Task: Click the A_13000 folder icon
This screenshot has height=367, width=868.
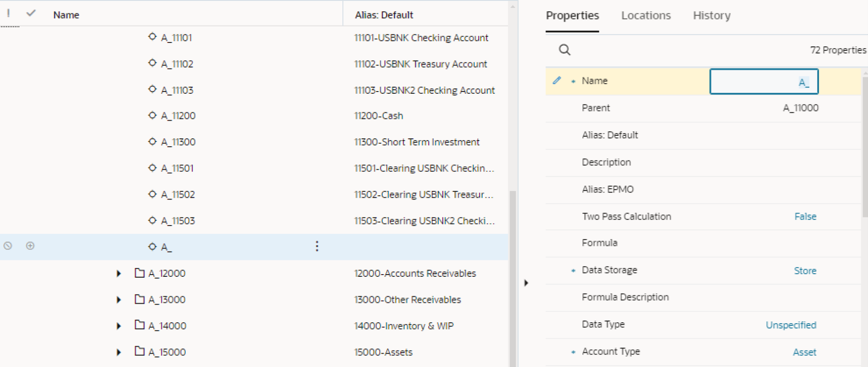Action: click(x=139, y=299)
